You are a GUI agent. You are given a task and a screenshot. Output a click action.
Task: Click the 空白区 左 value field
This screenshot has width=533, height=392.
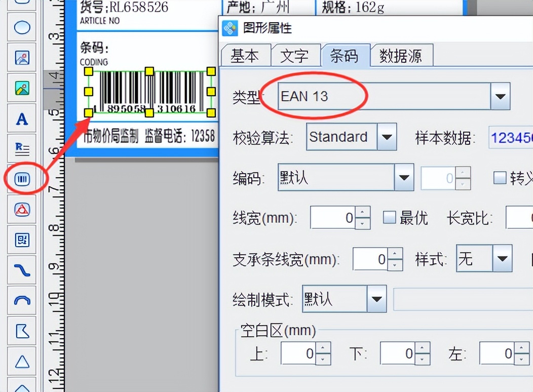(x=497, y=354)
